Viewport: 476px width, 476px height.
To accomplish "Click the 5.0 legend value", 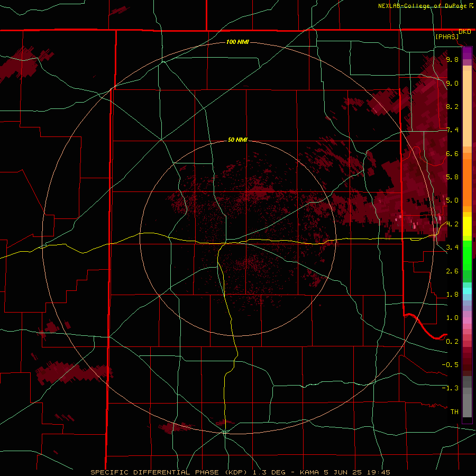I will pos(452,200).
